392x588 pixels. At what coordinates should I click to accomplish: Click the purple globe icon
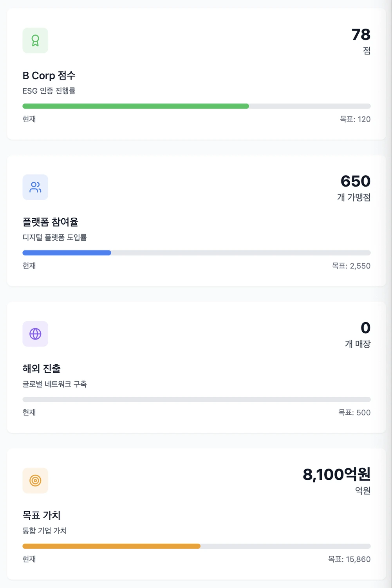(x=35, y=334)
